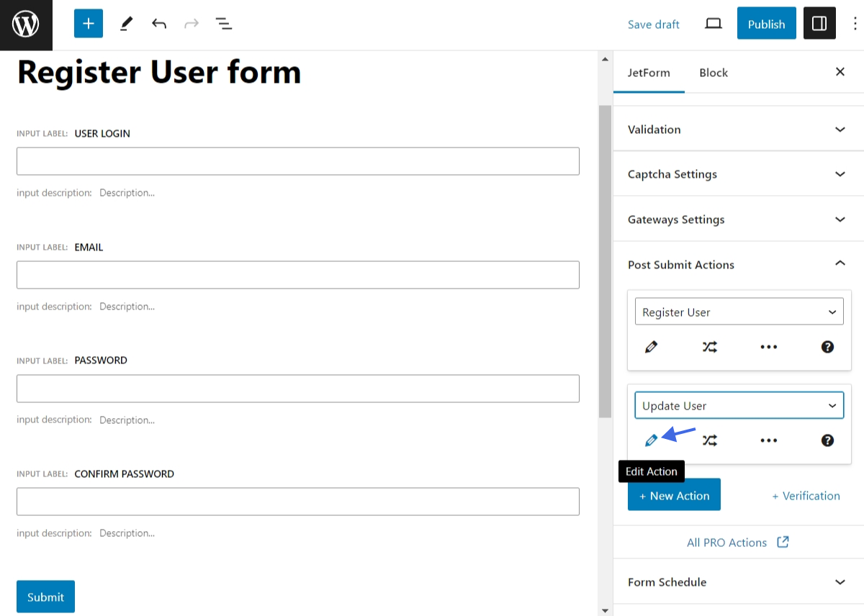Open the block inserter
Viewport: 864px width, 616px height.
pyautogui.click(x=88, y=23)
